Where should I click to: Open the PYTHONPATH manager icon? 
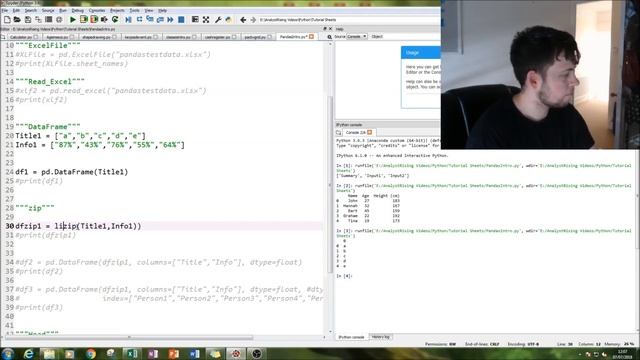coord(229,20)
